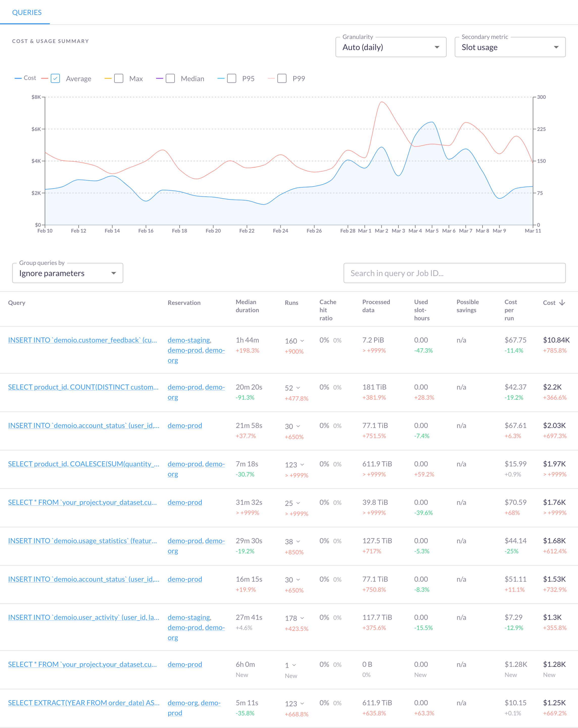Open the demo-prod reservation link

(x=185, y=425)
